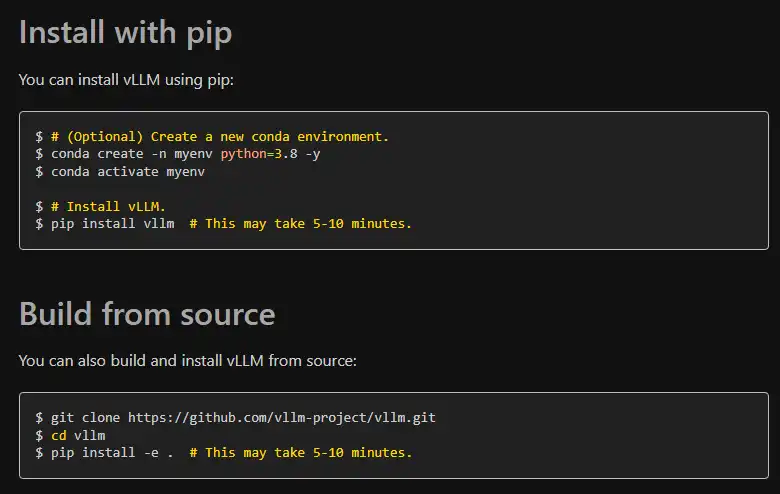This screenshot has width=780, height=494.
Task: Click the "conda activate myenv" line
Action: click(128, 172)
